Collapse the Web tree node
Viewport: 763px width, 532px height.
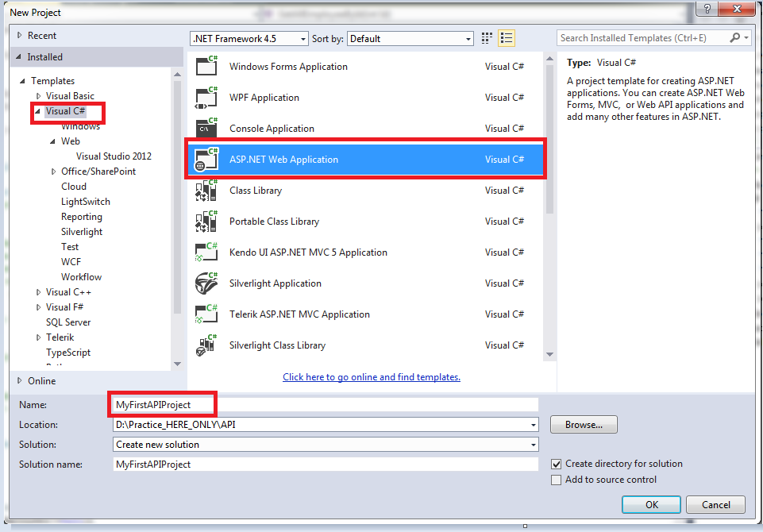click(53, 141)
